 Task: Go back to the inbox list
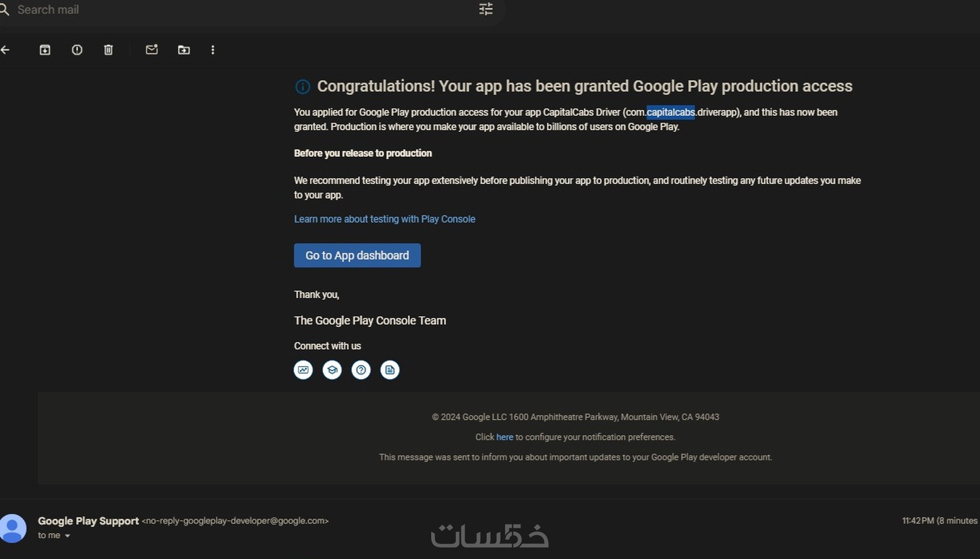coord(6,50)
